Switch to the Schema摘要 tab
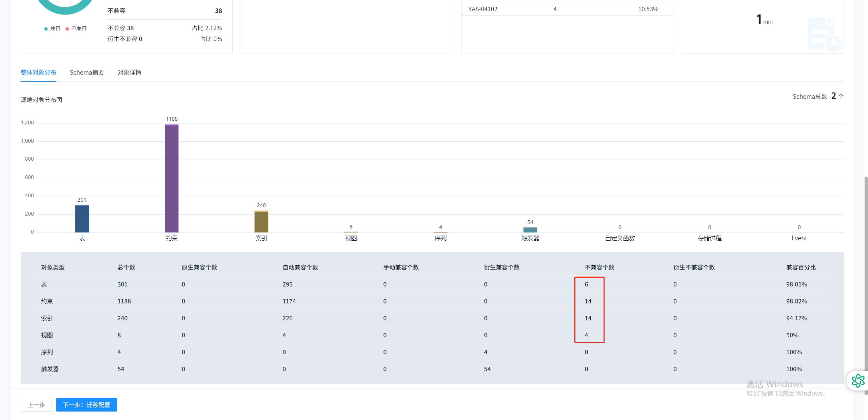This screenshot has width=868, height=420. tap(87, 73)
